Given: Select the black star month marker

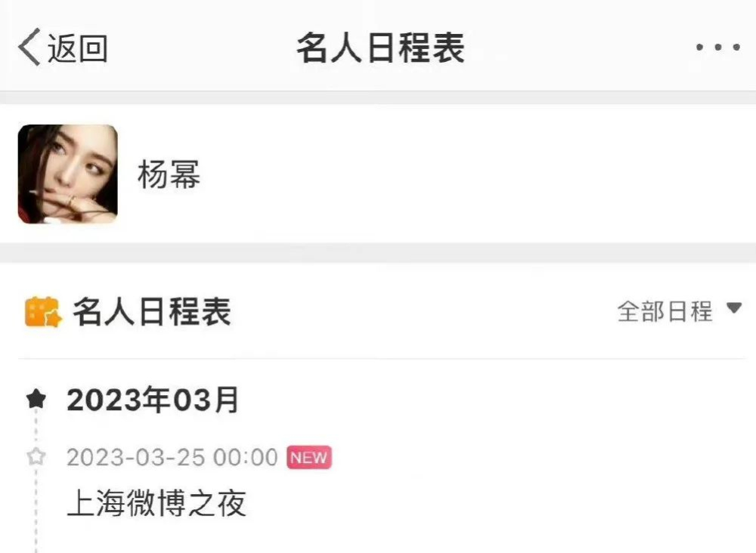Looking at the screenshot, I should pyautogui.click(x=36, y=400).
